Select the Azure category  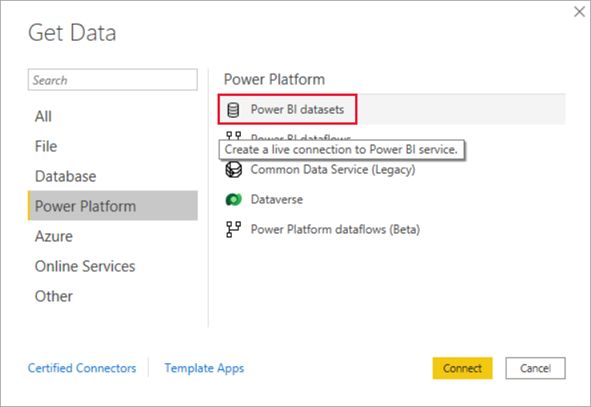(x=112, y=236)
